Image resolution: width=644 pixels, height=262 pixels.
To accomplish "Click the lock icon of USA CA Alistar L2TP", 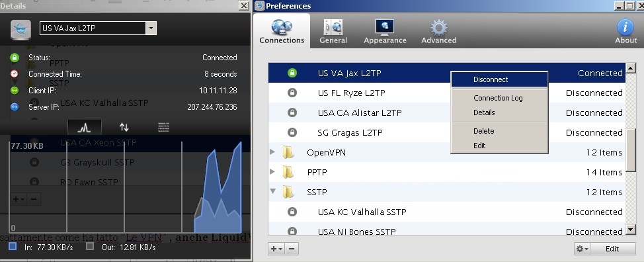I will tap(292, 112).
